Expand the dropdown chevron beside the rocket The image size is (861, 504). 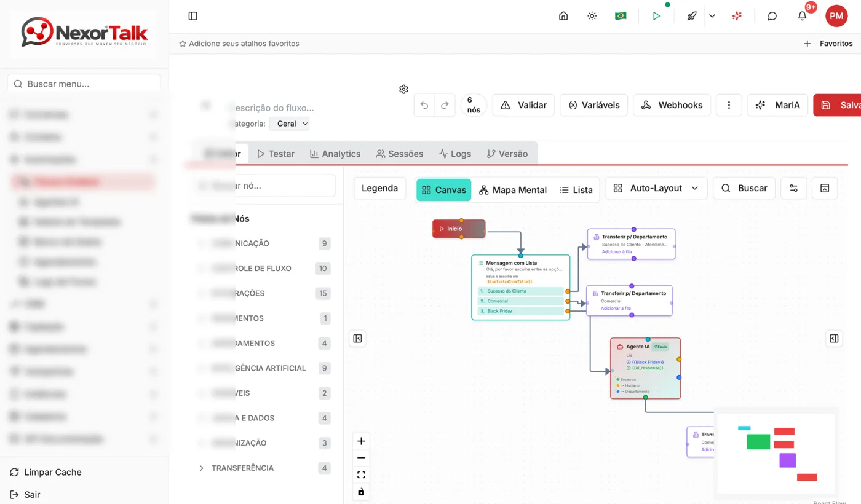pos(712,16)
